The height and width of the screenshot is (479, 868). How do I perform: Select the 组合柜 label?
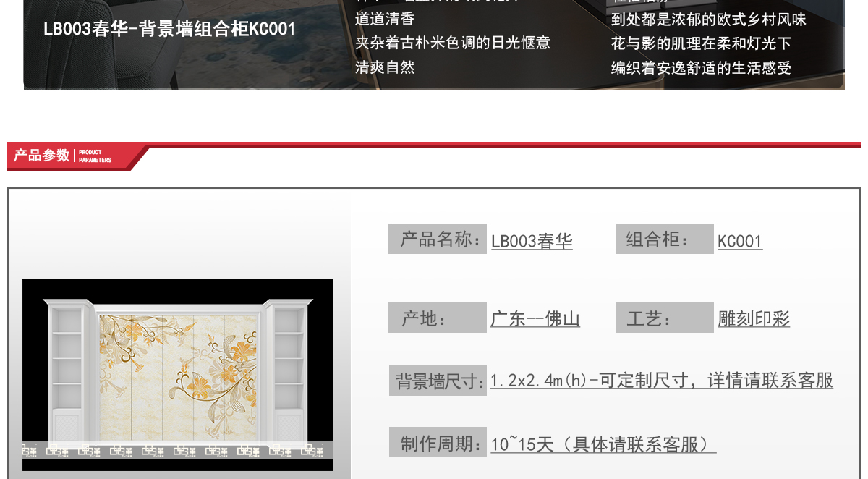[x=665, y=239]
